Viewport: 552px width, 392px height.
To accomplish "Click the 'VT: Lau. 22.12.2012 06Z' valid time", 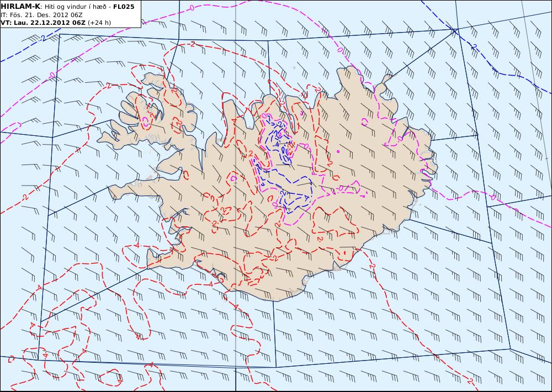I will 43,23.
